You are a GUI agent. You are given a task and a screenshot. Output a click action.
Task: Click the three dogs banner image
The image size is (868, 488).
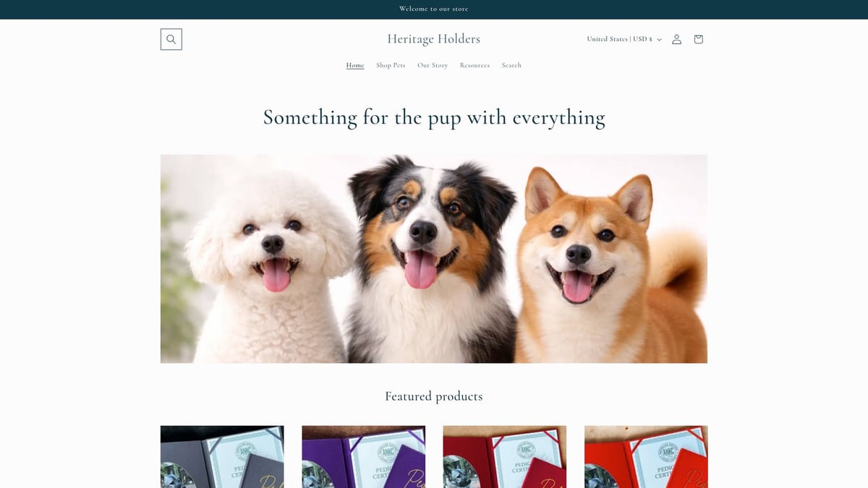[x=434, y=259]
